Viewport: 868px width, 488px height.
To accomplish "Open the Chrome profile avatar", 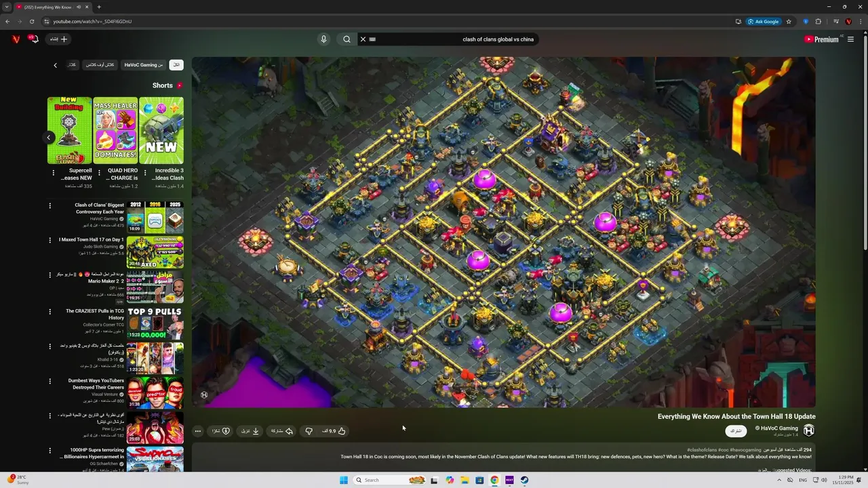I will pyautogui.click(x=848, y=22).
